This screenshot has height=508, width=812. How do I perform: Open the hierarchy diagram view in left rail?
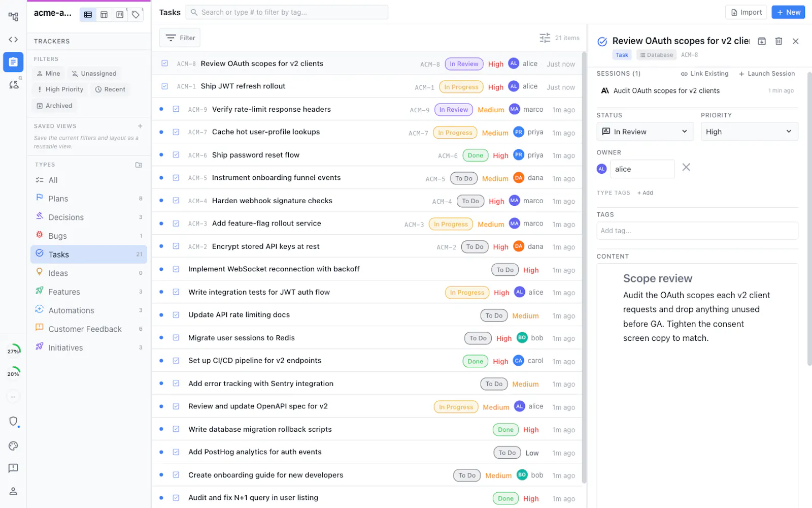tap(13, 17)
